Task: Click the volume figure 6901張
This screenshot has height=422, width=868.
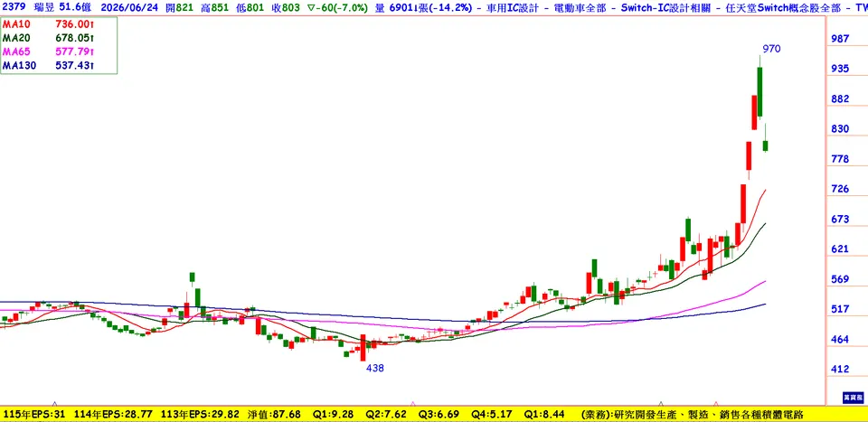Action: tap(404, 9)
